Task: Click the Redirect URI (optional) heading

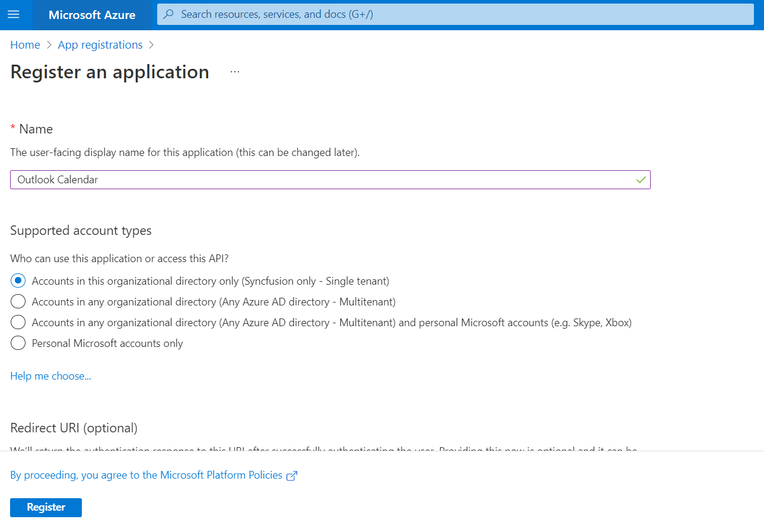Action: click(x=74, y=428)
